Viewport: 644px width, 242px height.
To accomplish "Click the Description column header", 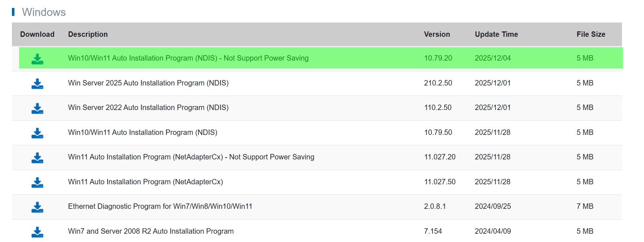I will (x=88, y=34).
